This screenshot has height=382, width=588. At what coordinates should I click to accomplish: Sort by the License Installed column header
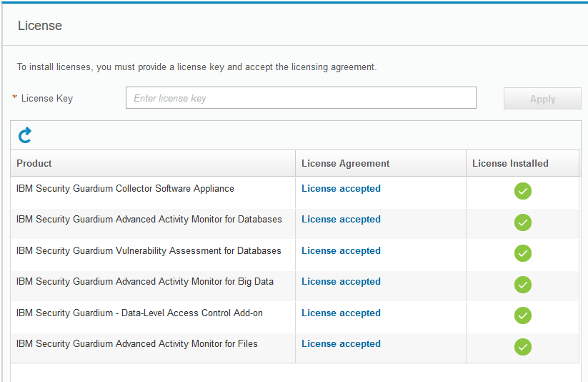coord(510,163)
